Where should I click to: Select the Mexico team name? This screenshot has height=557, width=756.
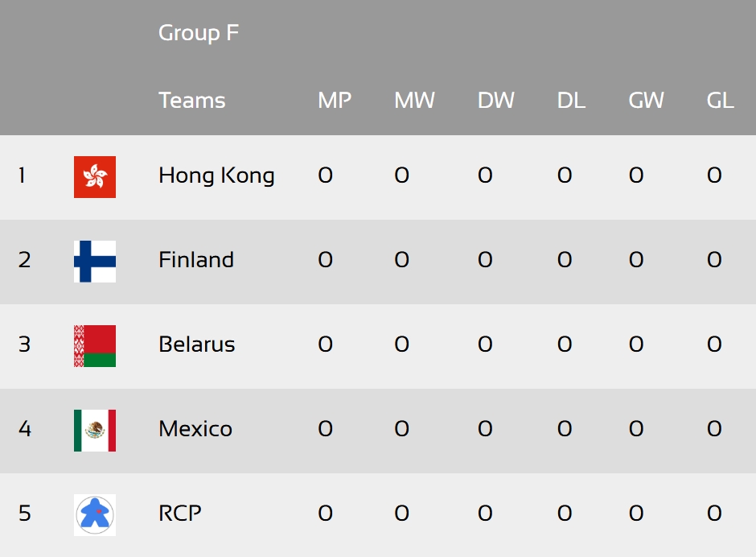(x=195, y=428)
